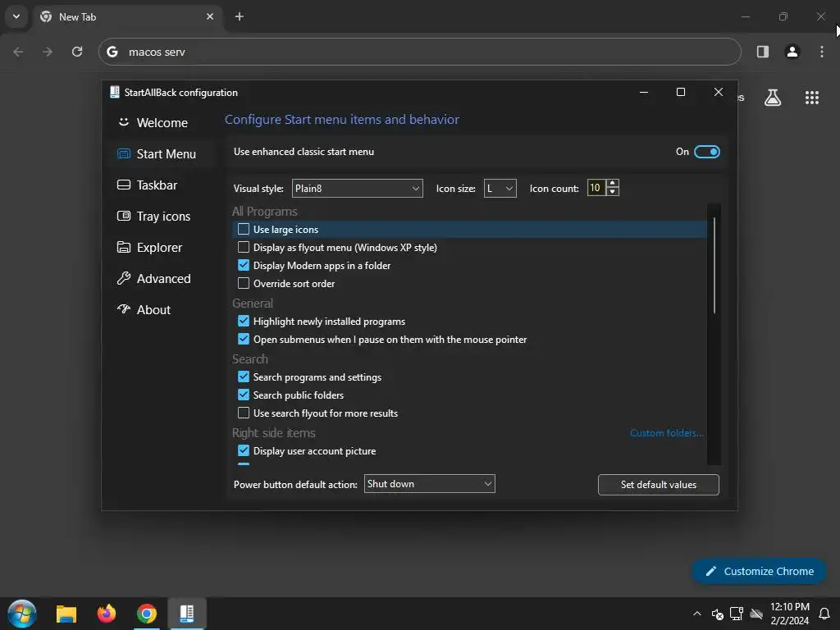This screenshot has height=630, width=840.
Task: Open File Explorer from taskbar
Action: coord(66,614)
